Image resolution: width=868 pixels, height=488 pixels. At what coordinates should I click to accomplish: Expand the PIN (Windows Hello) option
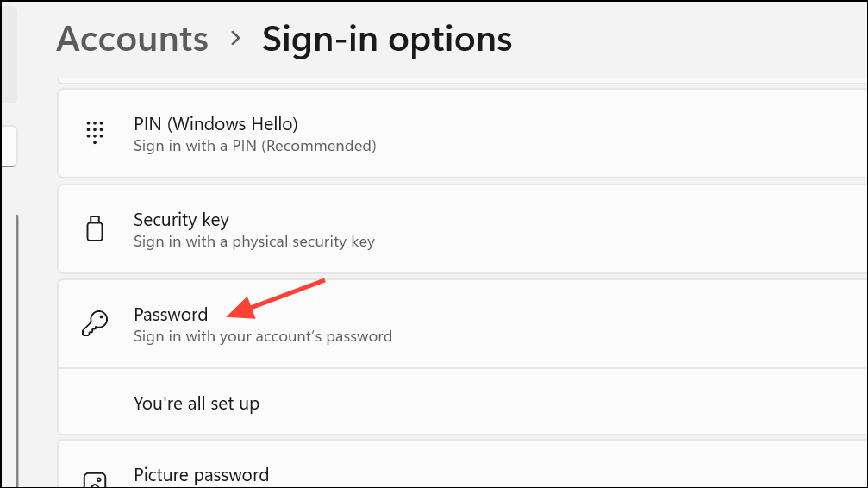(x=517, y=134)
